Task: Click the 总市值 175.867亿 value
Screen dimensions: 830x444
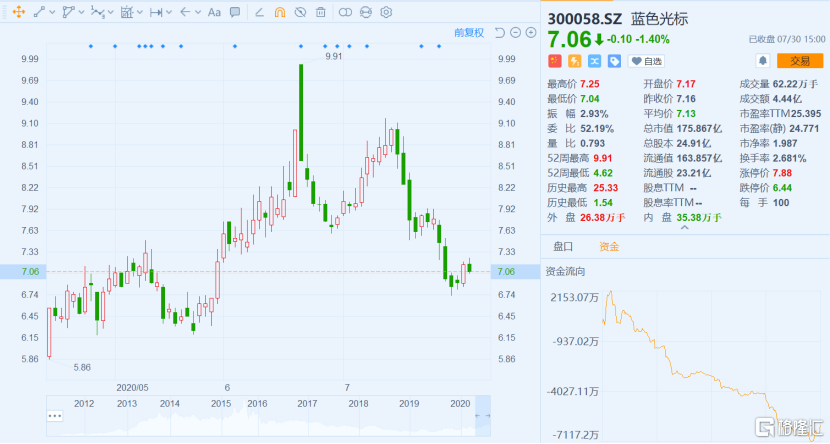Action: [699, 129]
